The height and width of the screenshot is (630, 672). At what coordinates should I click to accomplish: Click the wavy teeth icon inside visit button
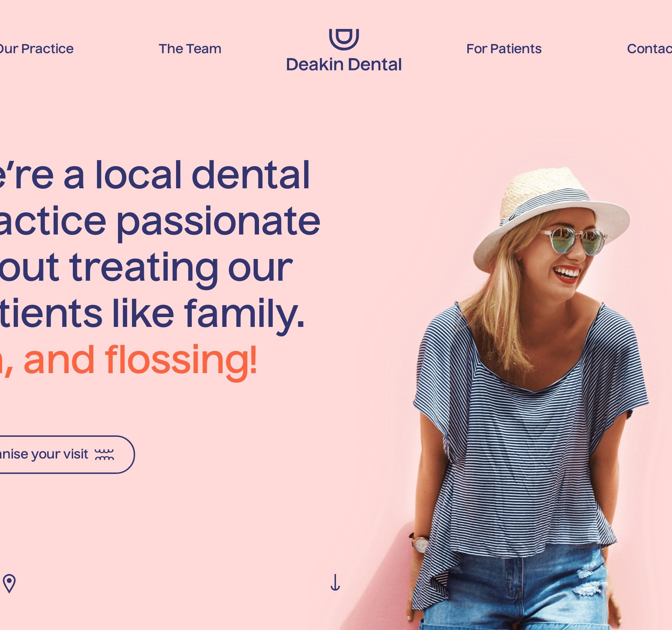[x=104, y=454]
